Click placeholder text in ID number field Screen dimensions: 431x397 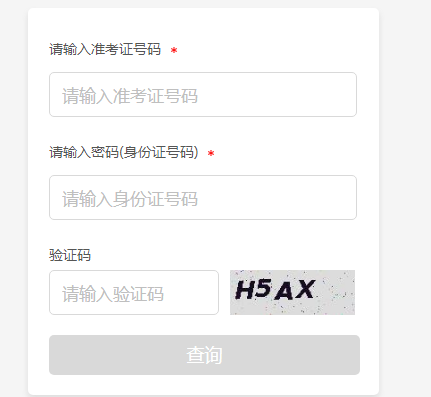[x=130, y=199]
